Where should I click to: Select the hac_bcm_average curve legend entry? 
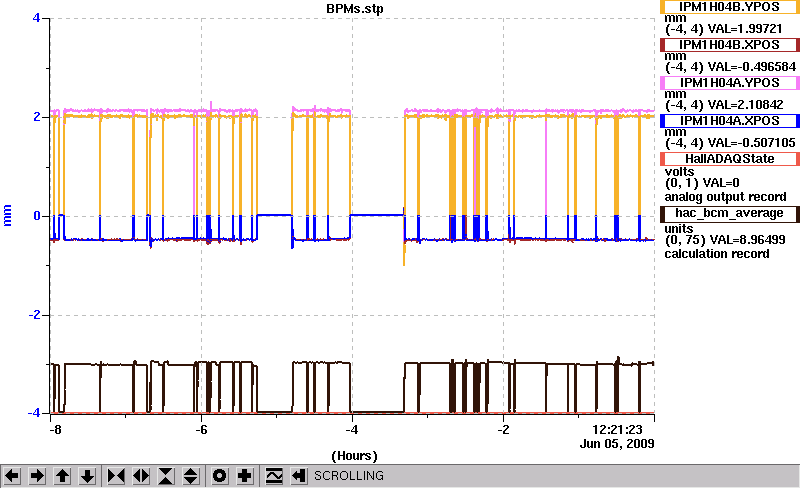(730, 213)
